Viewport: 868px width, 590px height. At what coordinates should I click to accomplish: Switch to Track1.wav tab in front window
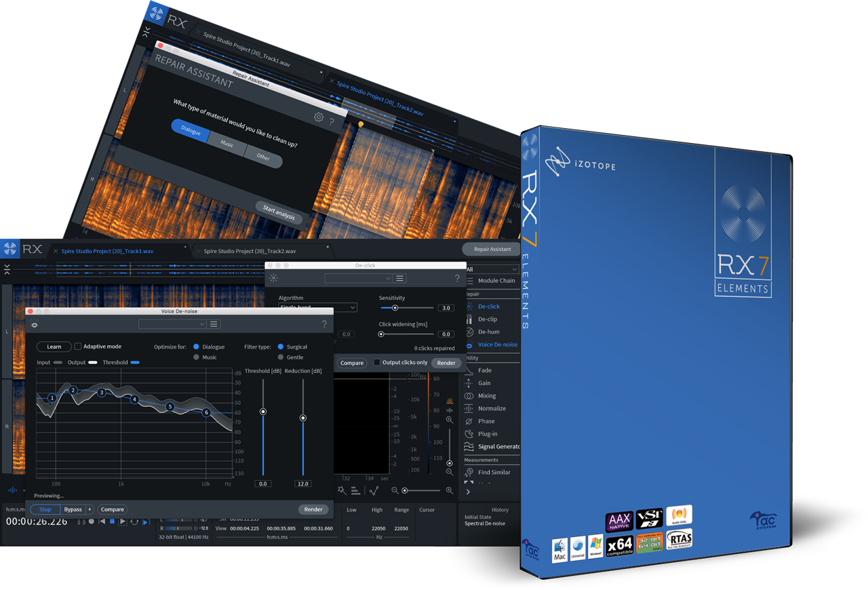click(107, 251)
